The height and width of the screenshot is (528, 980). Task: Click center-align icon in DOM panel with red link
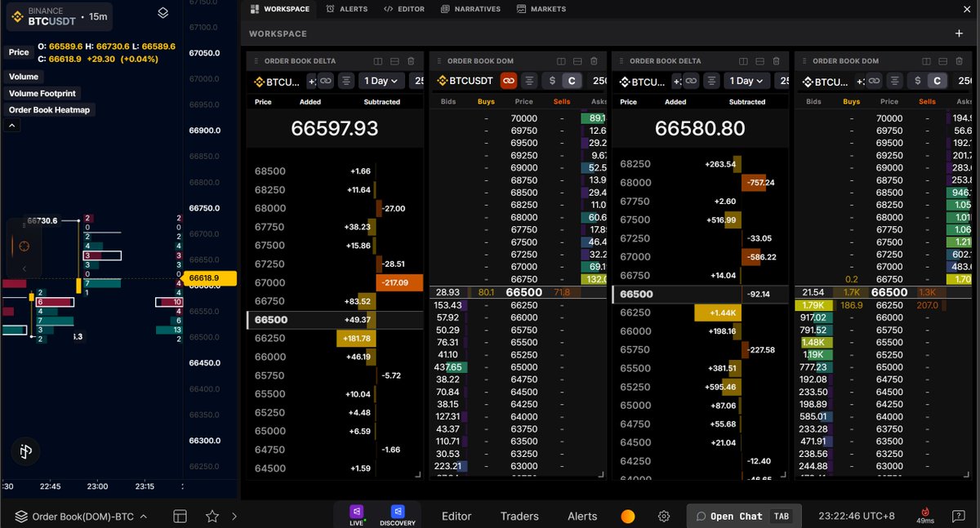pyautogui.click(x=529, y=81)
